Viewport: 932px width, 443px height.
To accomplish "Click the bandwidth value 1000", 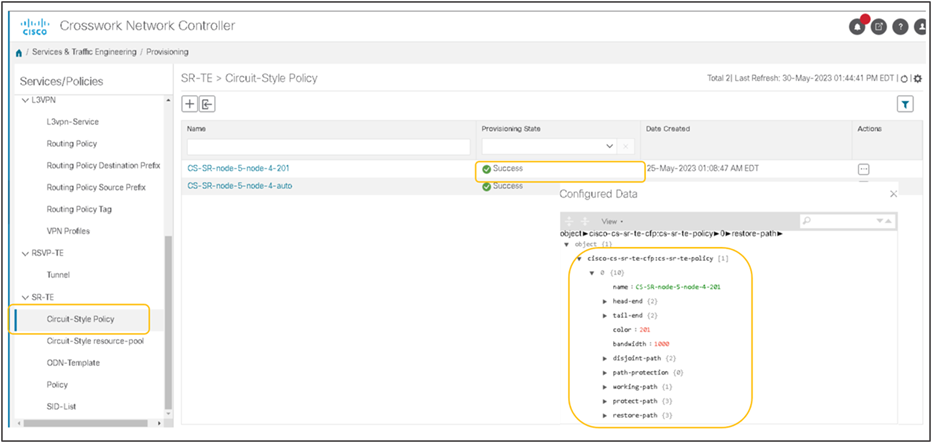I will tap(662, 344).
